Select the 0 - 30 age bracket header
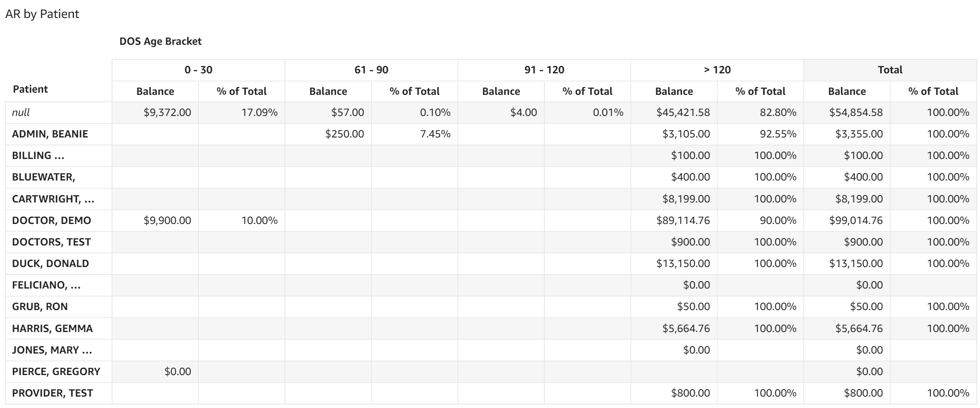The width and height of the screenshot is (980, 408). pyautogui.click(x=198, y=70)
